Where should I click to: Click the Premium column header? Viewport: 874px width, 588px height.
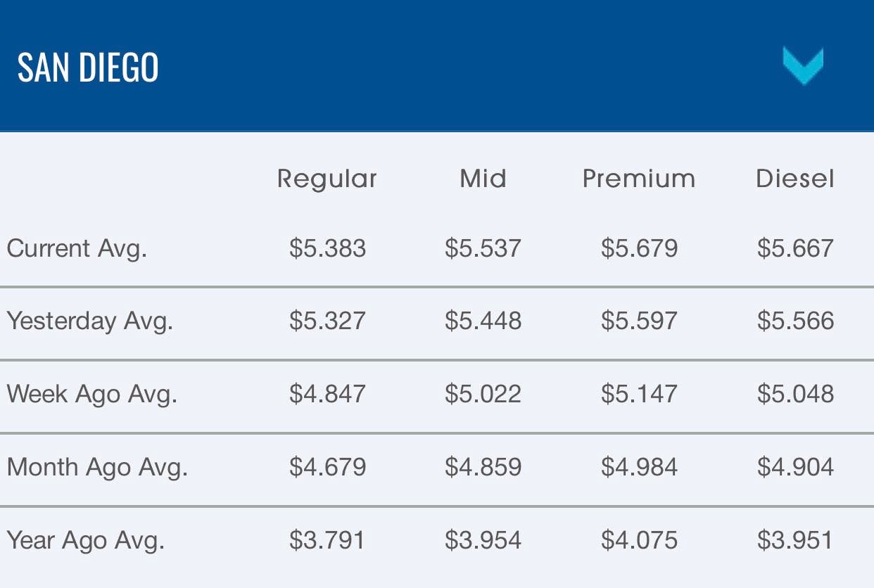point(639,179)
